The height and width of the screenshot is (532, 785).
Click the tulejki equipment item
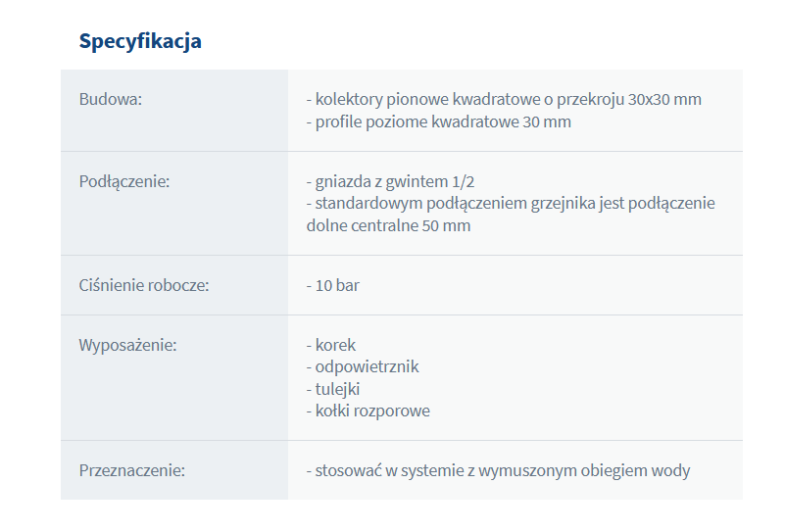[338, 389]
